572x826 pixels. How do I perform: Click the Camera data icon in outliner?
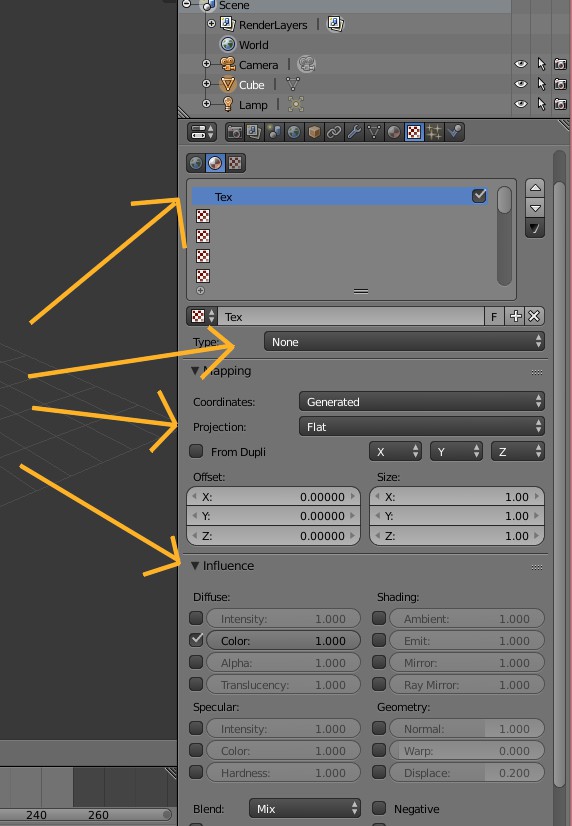(306, 65)
